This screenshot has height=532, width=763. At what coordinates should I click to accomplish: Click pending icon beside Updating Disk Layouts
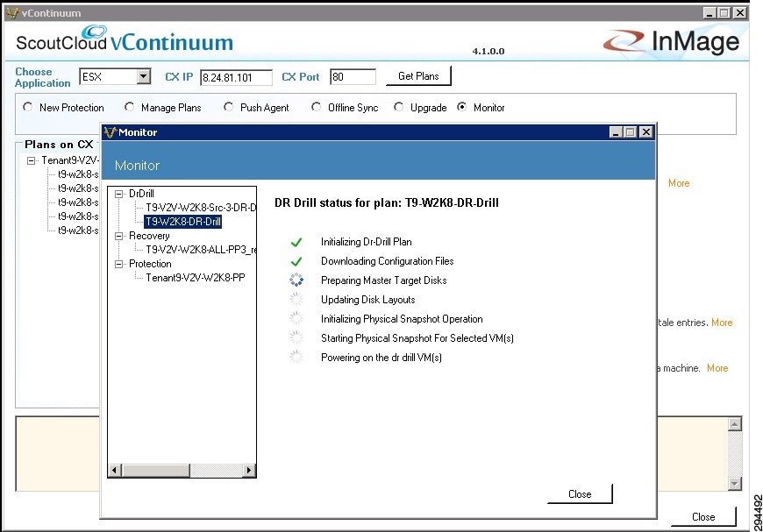(296, 300)
